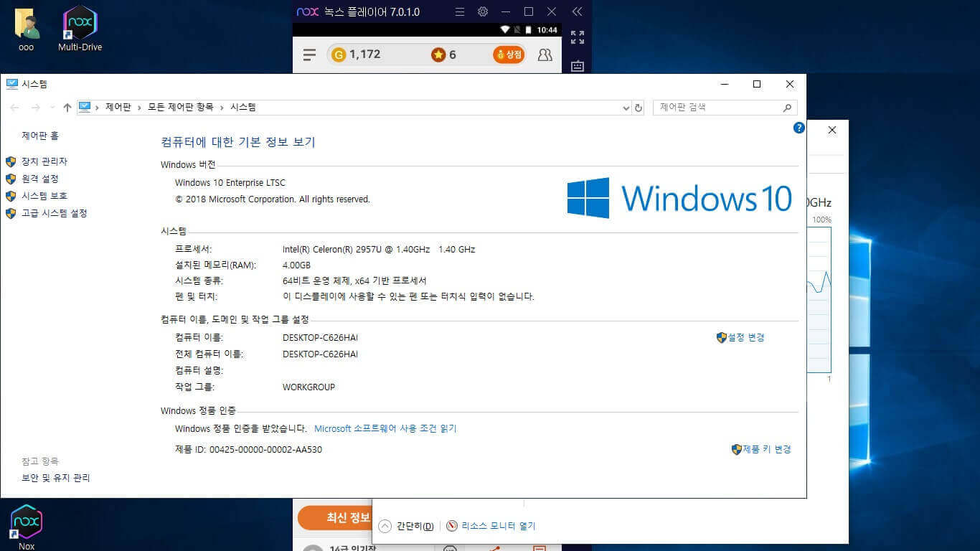The image size is (980, 551).
Task: Click the Windows 10 logo
Action: [679, 198]
